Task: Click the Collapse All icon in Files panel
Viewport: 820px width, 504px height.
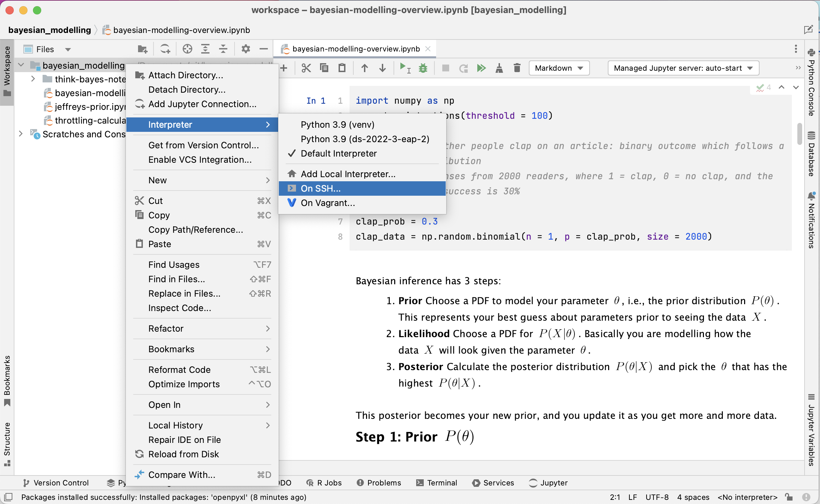Action: point(223,49)
